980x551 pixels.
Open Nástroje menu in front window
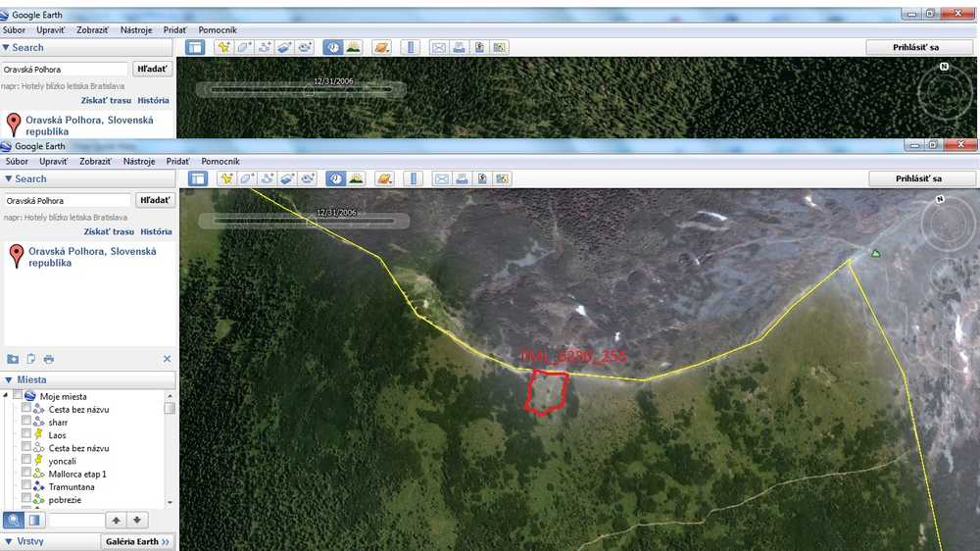[x=139, y=162]
